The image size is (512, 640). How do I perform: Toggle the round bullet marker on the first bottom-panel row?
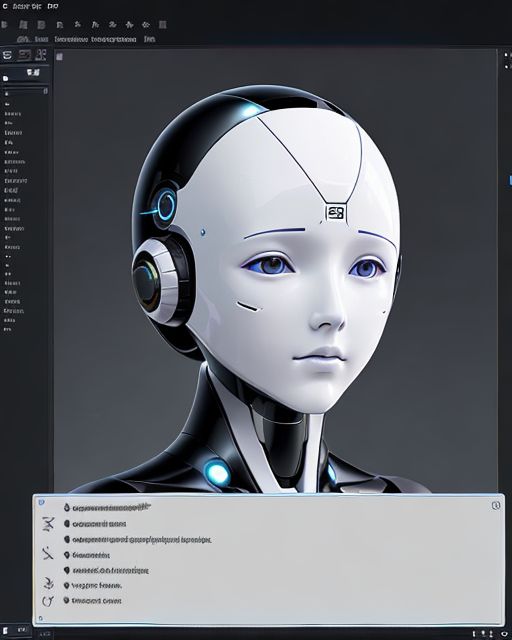click(67, 507)
